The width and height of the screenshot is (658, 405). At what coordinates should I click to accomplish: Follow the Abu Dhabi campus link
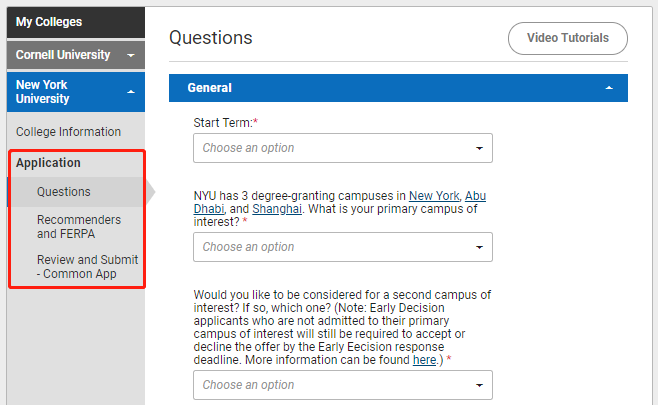[x=475, y=196]
